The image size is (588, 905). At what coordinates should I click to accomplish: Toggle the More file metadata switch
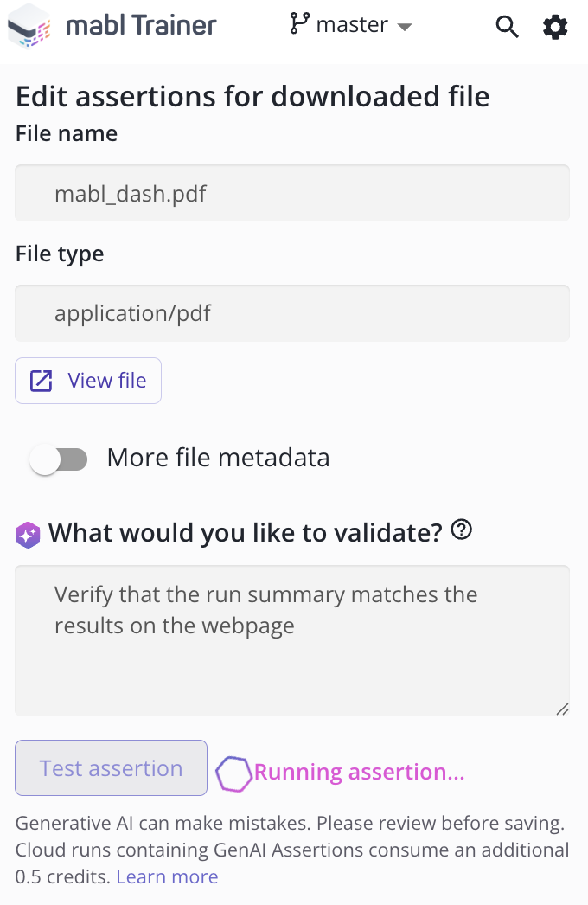point(59,459)
